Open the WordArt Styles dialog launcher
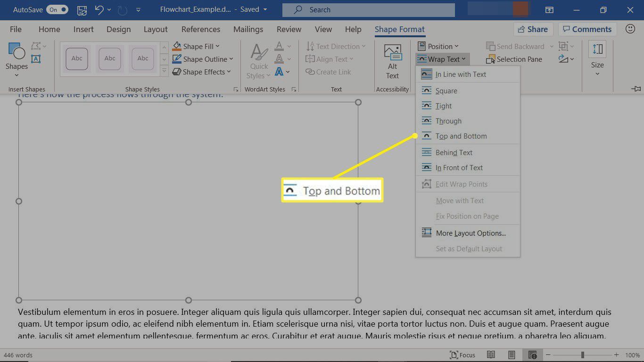644x362 pixels. point(294,89)
